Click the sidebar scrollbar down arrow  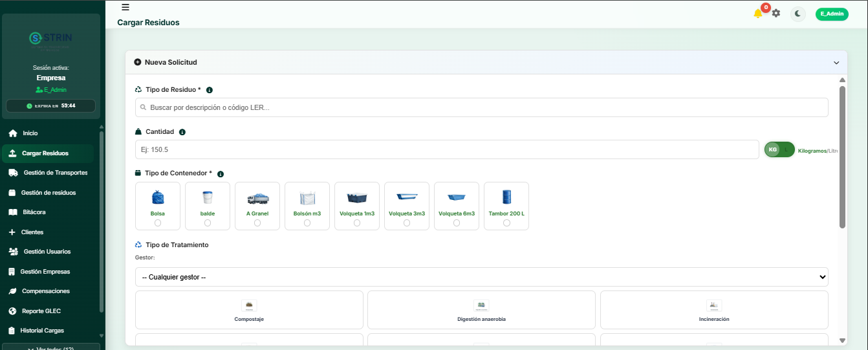(102, 335)
